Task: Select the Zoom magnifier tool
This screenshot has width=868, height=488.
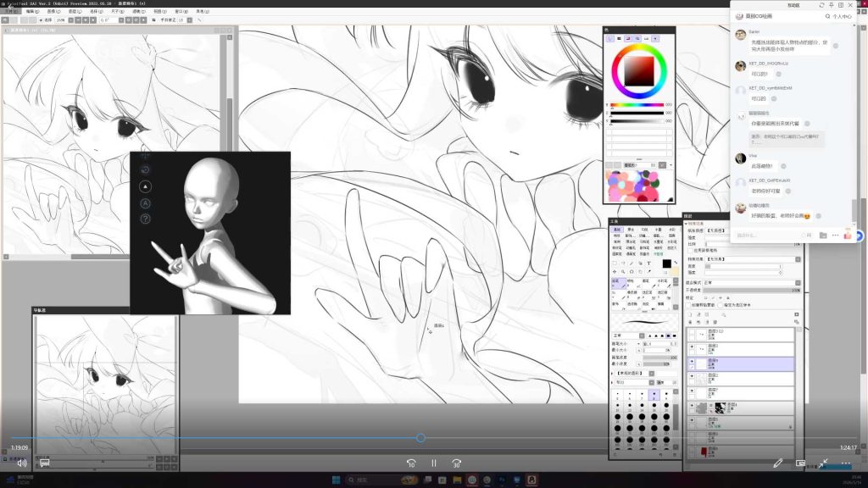Action: point(623,272)
